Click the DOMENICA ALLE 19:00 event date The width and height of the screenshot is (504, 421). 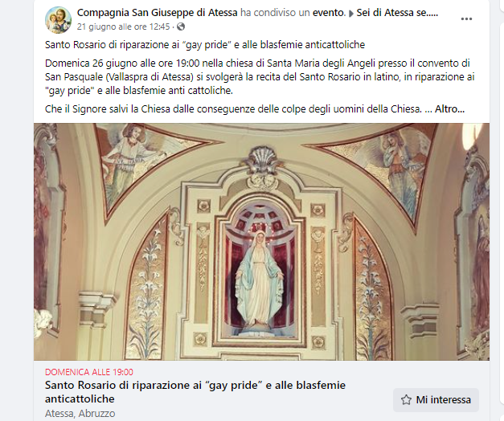tap(89, 372)
